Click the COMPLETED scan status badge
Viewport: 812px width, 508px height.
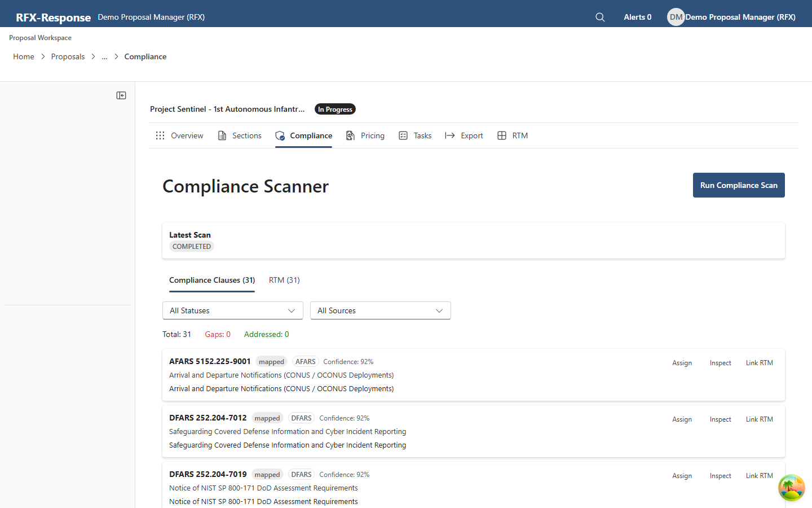tap(192, 247)
